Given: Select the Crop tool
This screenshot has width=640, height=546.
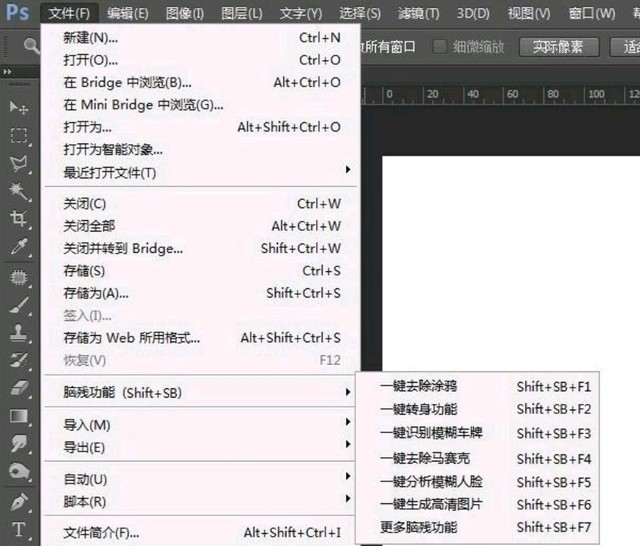Looking at the screenshot, I should [19, 219].
